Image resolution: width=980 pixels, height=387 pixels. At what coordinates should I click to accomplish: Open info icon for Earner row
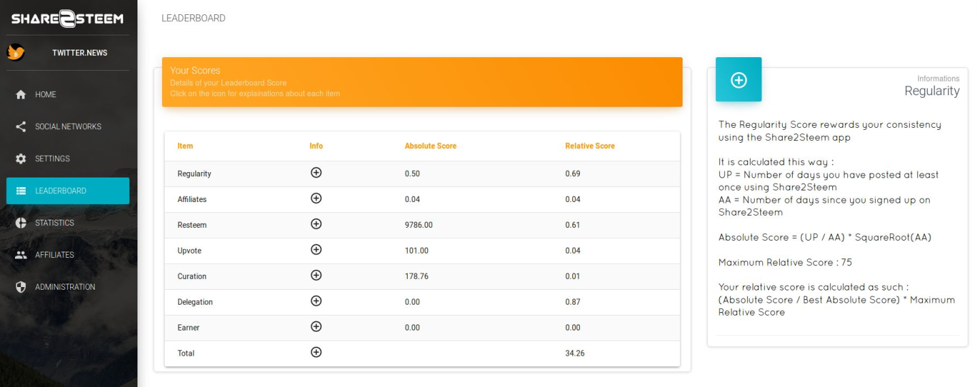tap(316, 326)
